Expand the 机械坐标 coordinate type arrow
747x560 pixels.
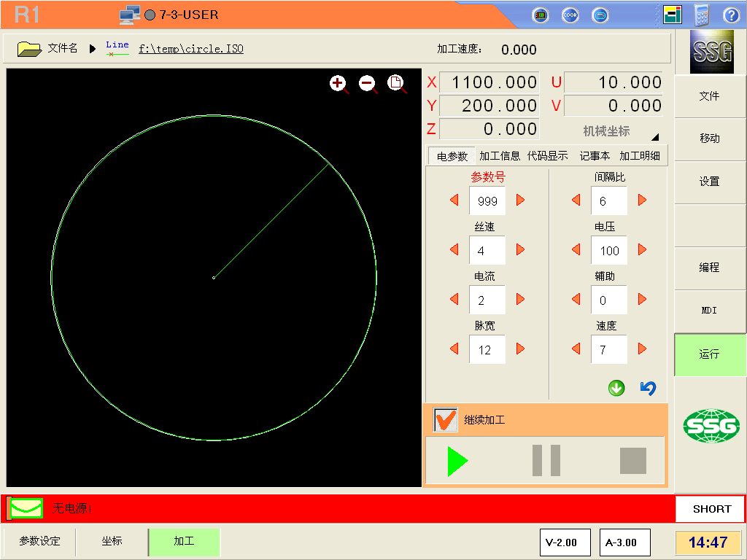click(x=654, y=137)
